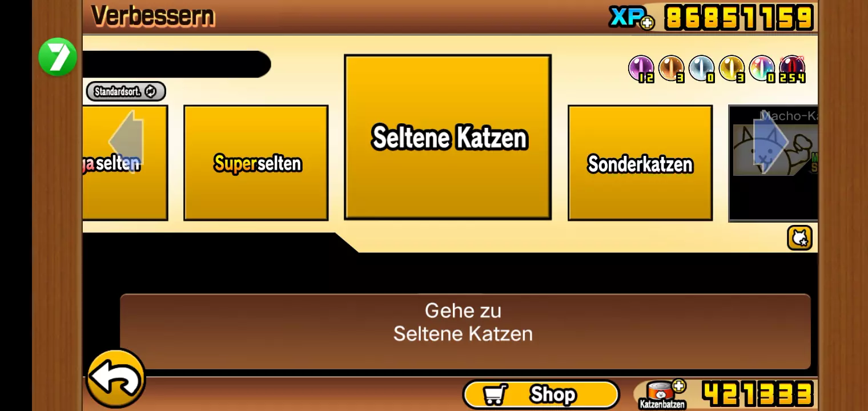Select the rainbow catseye icon
Screen dimensions: 868x411
click(762, 70)
